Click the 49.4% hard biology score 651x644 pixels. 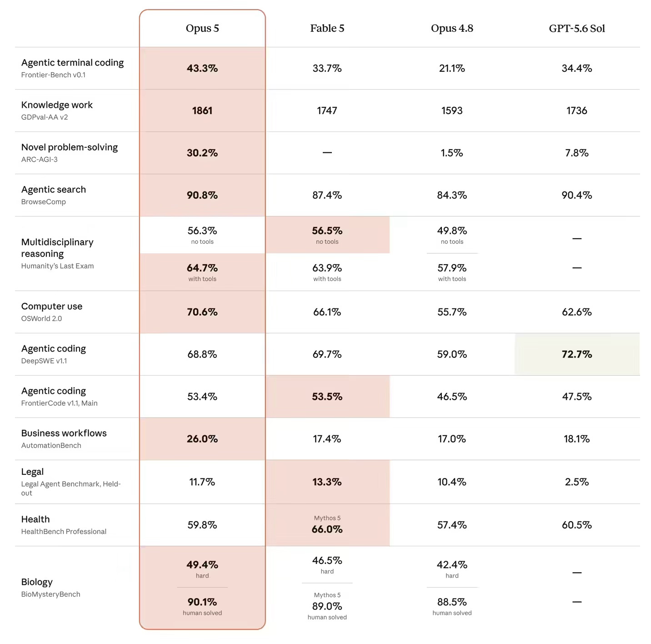(x=202, y=569)
